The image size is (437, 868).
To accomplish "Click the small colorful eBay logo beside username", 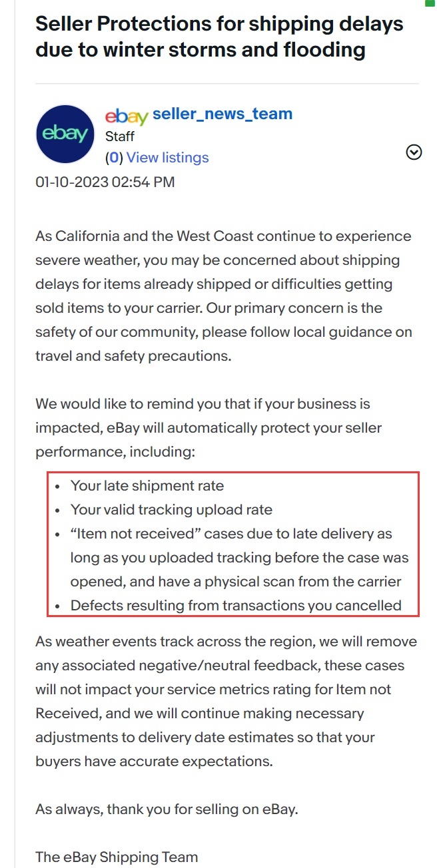I will [127, 116].
